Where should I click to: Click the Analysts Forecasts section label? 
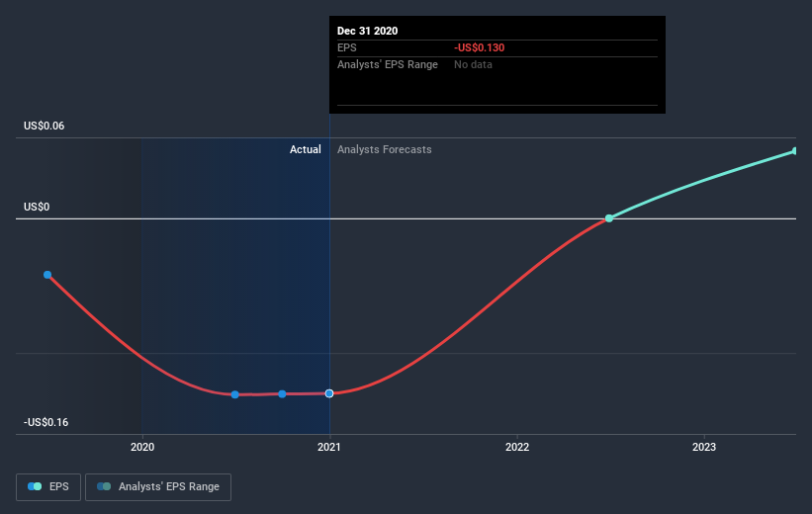click(x=385, y=149)
